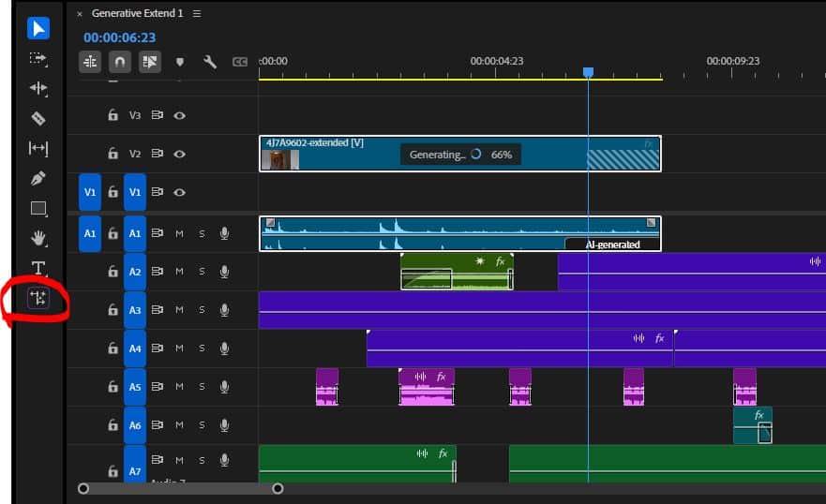Viewport: 826px width, 504px height.
Task: Mute audio track A3
Action: (180, 310)
